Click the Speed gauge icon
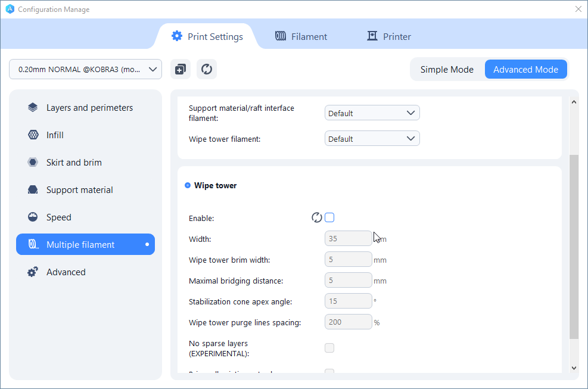Viewport: 588px width, 389px height. (x=33, y=217)
